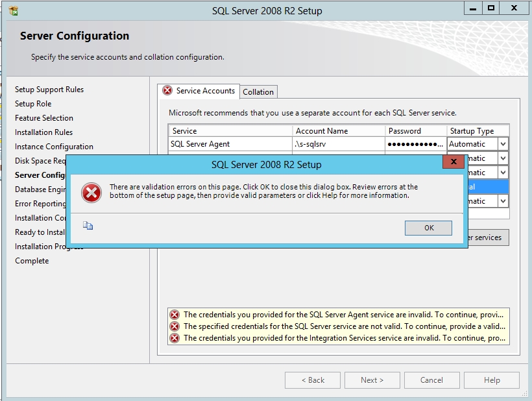Open Help for the setup page

click(492, 380)
